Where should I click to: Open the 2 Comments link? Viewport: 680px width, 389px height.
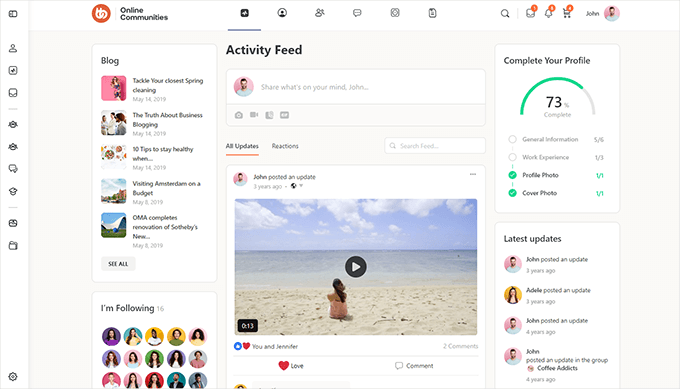(x=461, y=346)
